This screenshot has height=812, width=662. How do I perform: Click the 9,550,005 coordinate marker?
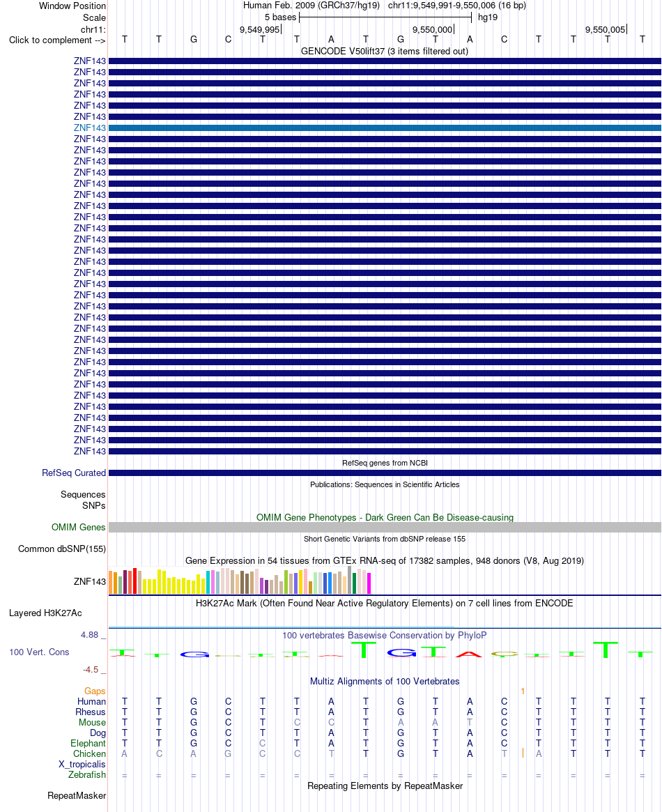click(606, 30)
